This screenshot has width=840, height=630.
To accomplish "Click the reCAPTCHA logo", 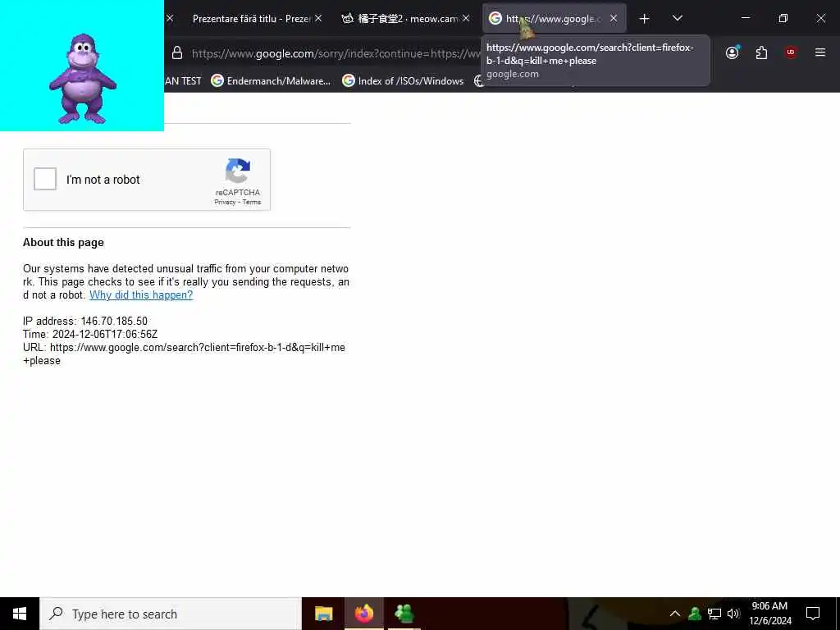I will [x=238, y=171].
